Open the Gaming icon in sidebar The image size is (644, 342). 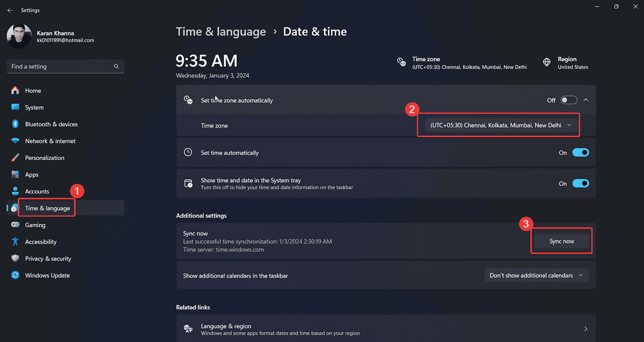(15, 225)
